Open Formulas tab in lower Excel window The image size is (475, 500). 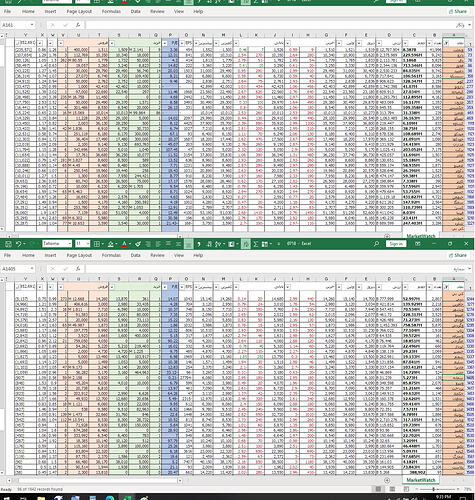111,255
